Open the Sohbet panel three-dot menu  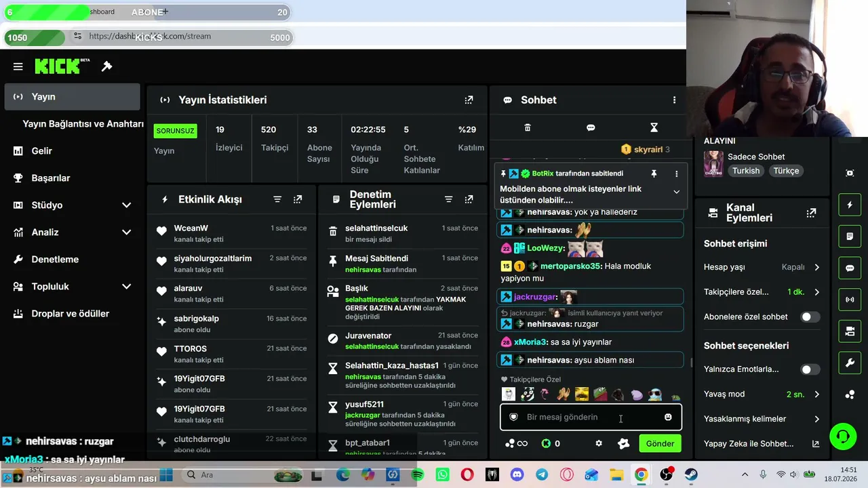pyautogui.click(x=674, y=100)
